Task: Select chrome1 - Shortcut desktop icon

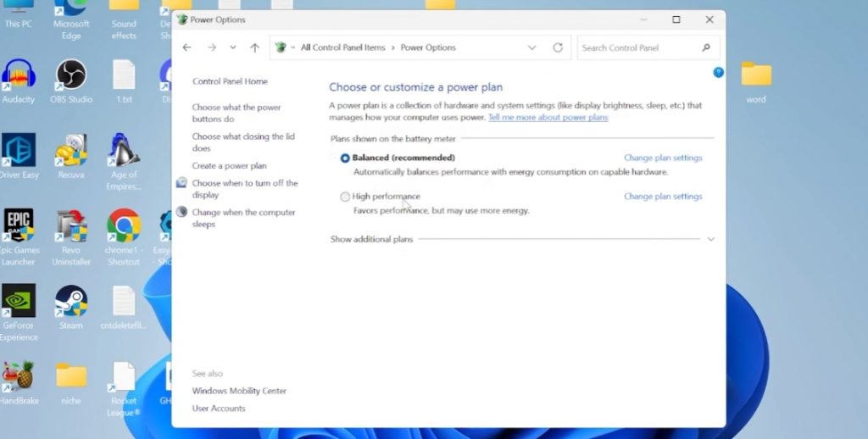Action: coord(124,236)
